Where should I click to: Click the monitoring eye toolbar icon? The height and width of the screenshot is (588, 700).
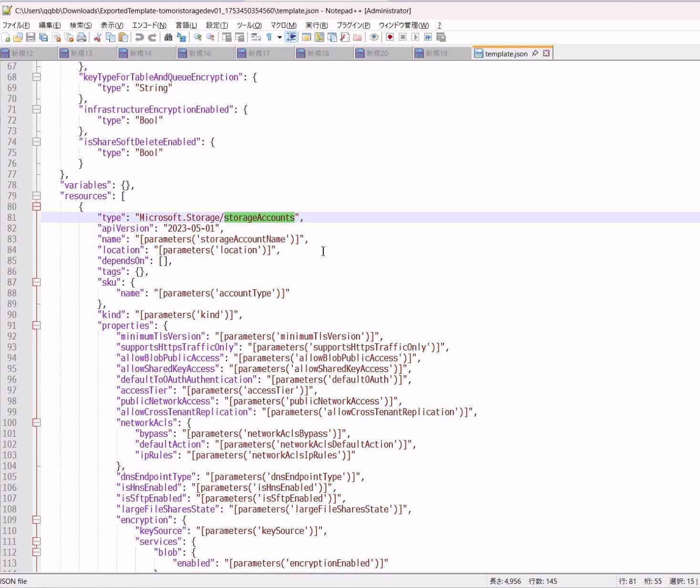(x=374, y=37)
